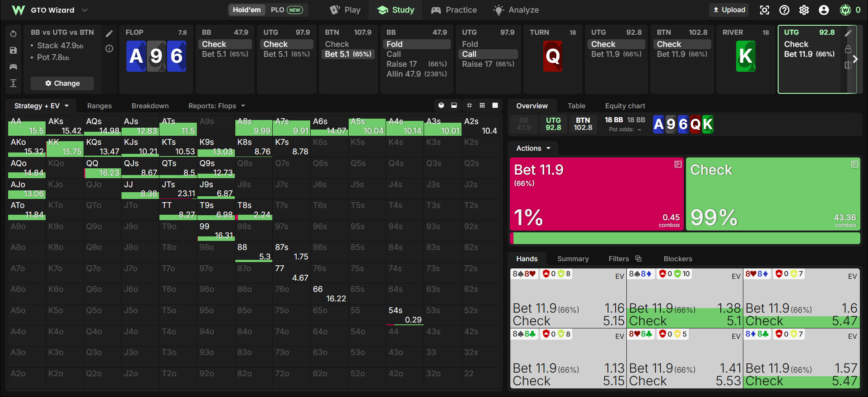Viewport: 868px width, 397px height.
Task: Click the screen capture icon in header
Action: point(765,10)
